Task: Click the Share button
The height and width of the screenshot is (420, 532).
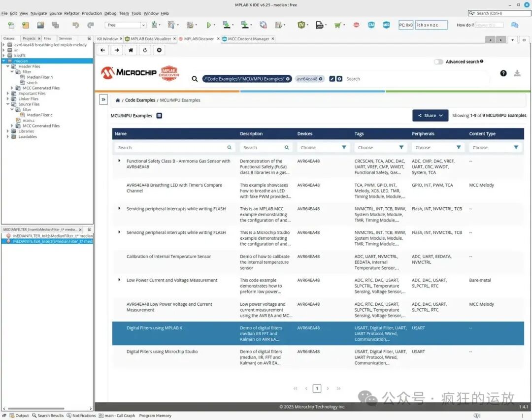Action: click(430, 115)
